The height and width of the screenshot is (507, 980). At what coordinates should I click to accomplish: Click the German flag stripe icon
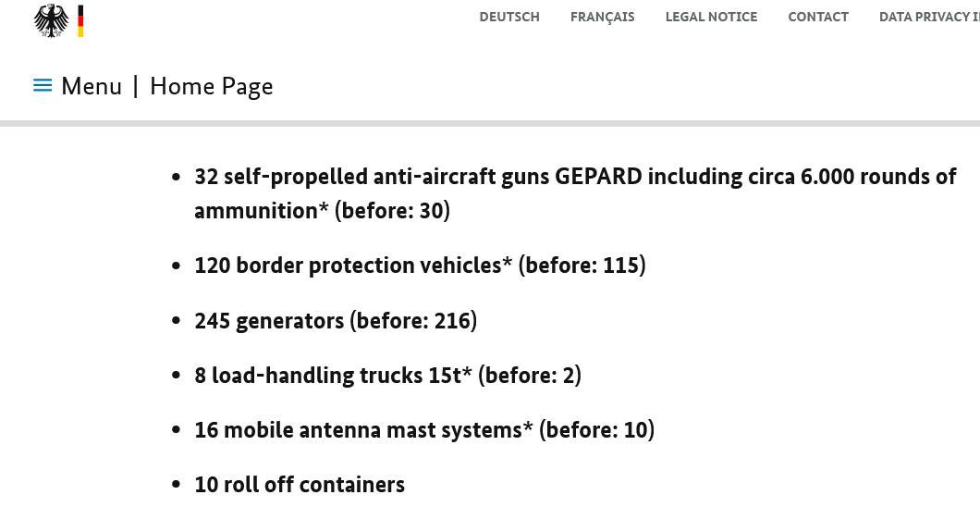click(x=80, y=20)
